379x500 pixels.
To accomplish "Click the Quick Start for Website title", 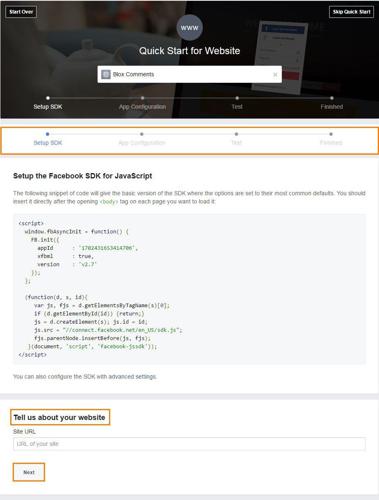I will pos(189,51).
